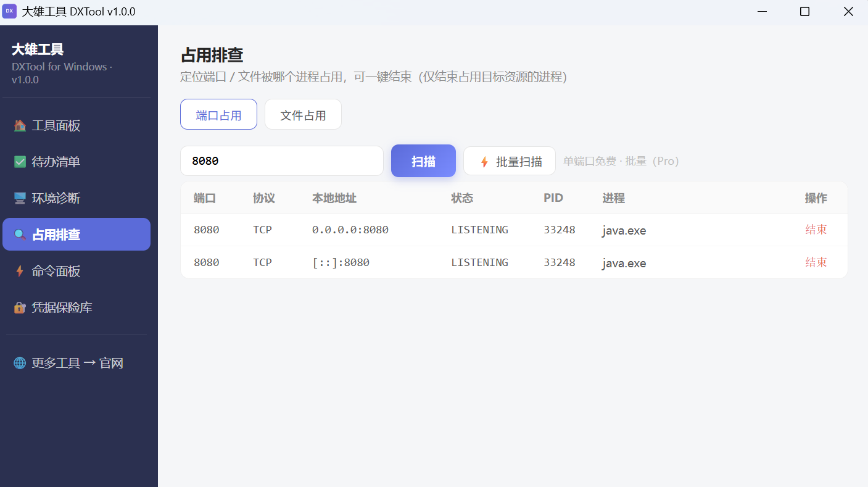The height and width of the screenshot is (487, 868).
Task: Click the port input field containing 8080
Action: 282,161
